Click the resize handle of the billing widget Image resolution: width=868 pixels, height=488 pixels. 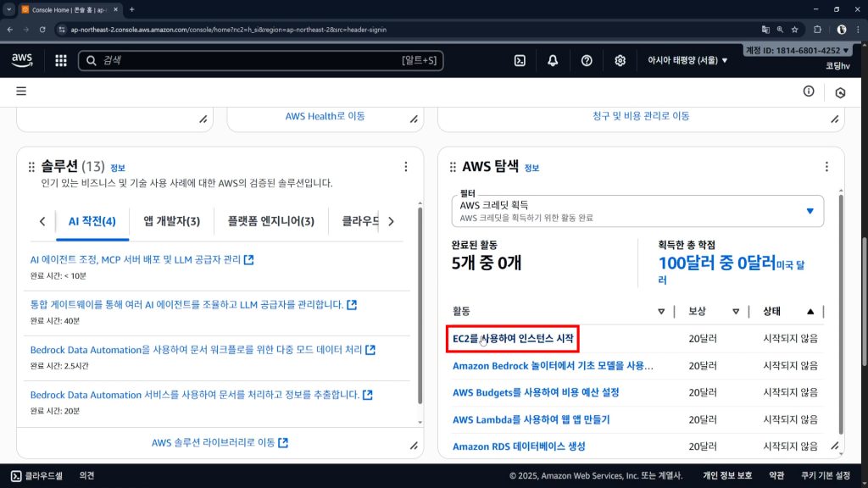[835, 119]
